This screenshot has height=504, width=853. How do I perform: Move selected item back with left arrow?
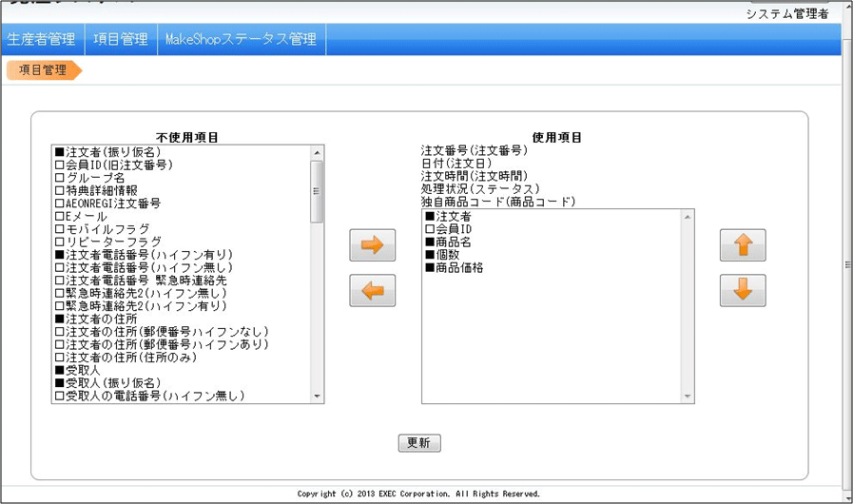(x=372, y=291)
